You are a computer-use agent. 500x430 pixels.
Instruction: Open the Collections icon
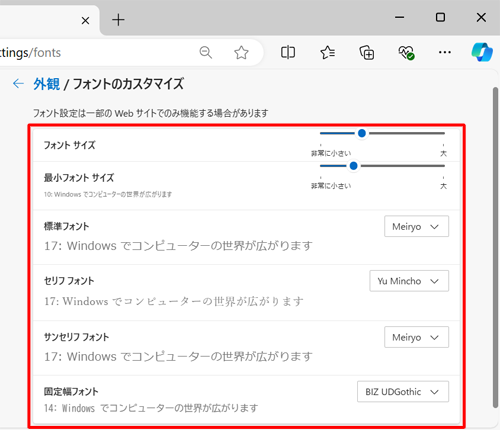click(x=367, y=52)
